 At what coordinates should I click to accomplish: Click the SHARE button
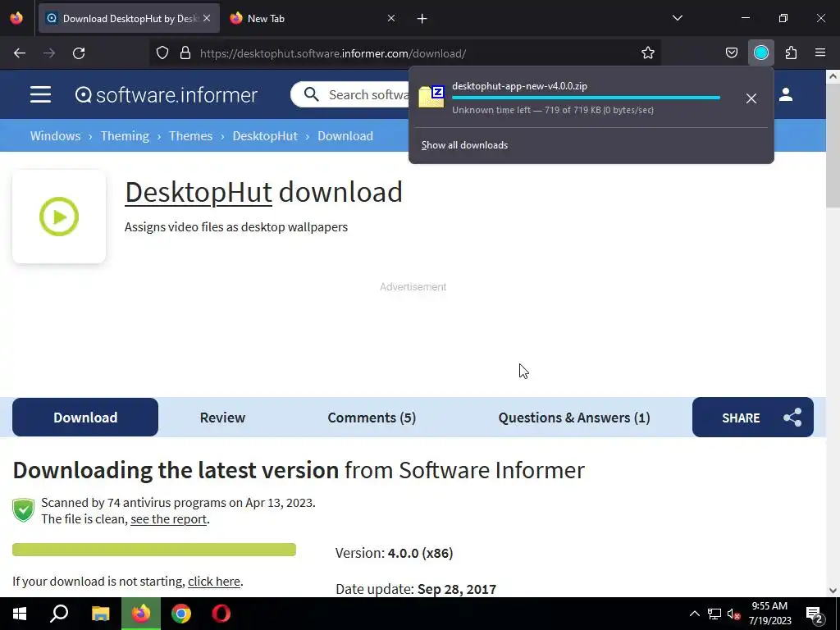[753, 418]
